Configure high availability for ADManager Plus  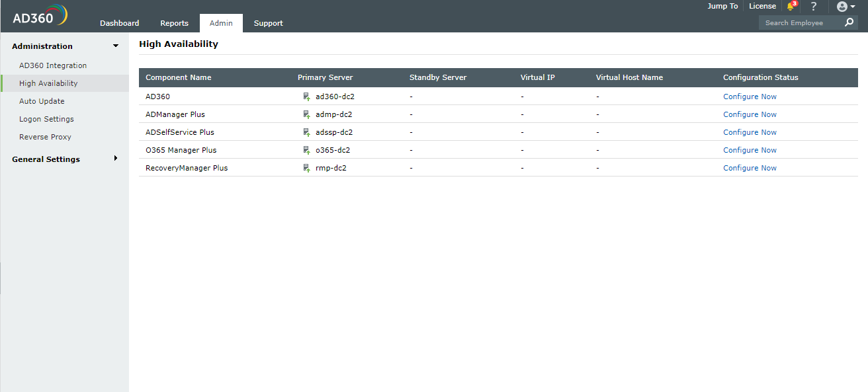coord(750,114)
